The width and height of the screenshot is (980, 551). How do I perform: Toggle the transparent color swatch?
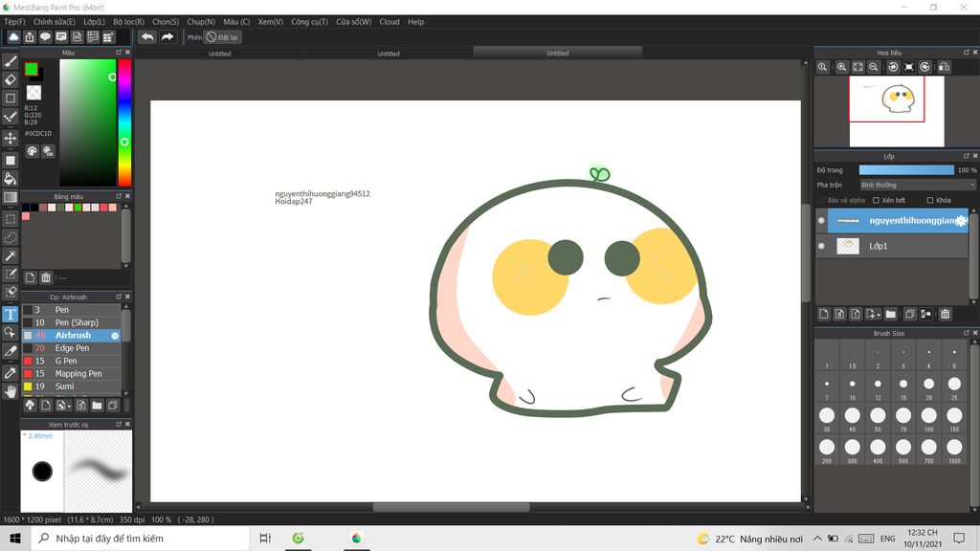coord(33,93)
